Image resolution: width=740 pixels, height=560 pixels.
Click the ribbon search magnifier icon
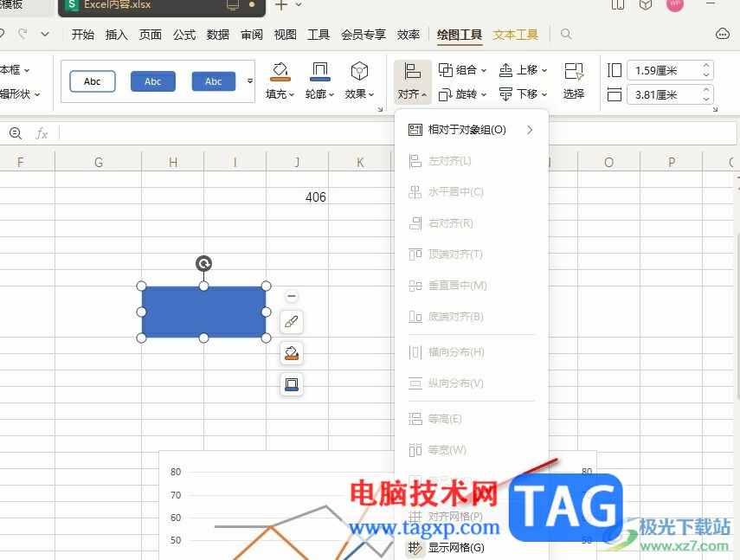point(566,34)
